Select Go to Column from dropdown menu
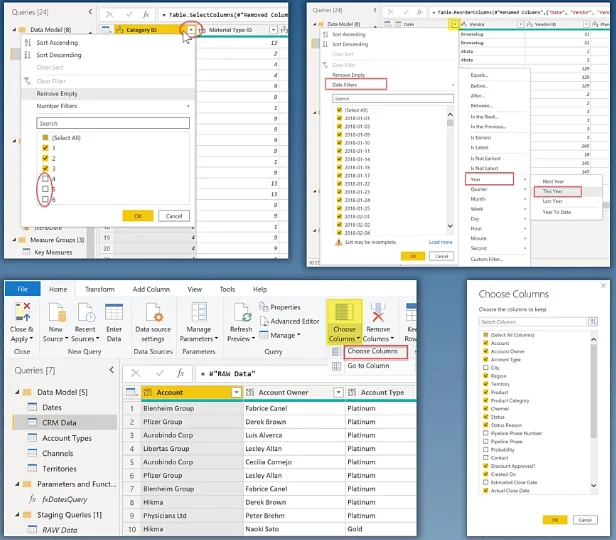The width and height of the screenshot is (616, 540). click(368, 366)
